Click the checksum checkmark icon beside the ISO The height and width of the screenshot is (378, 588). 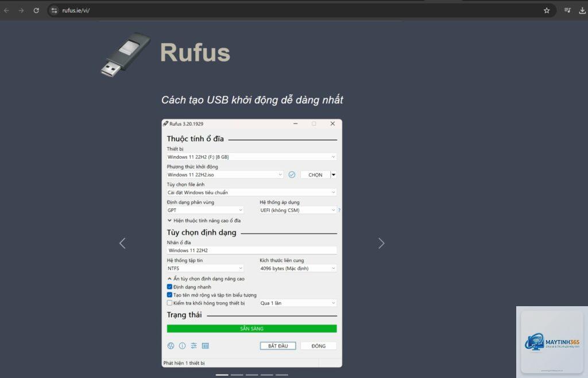click(x=292, y=175)
